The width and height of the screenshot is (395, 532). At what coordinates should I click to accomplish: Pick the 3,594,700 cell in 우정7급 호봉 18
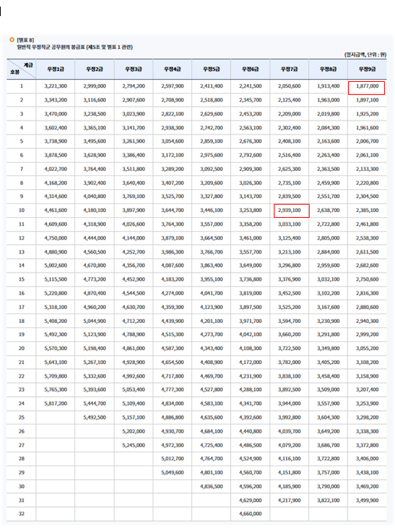click(x=290, y=321)
